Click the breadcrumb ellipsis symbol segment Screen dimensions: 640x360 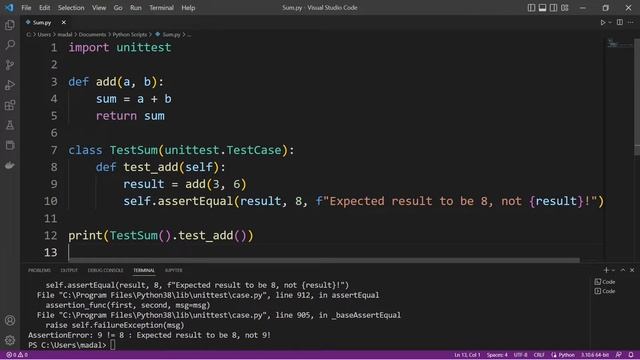pyautogui.click(x=189, y=35)
